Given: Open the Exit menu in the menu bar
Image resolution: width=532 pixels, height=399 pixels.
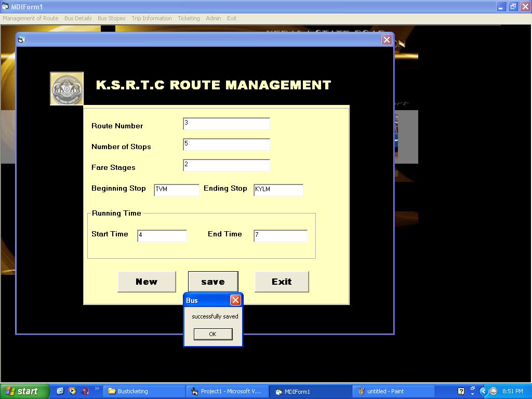Looking at the screenshot, I should pos(232,18).
